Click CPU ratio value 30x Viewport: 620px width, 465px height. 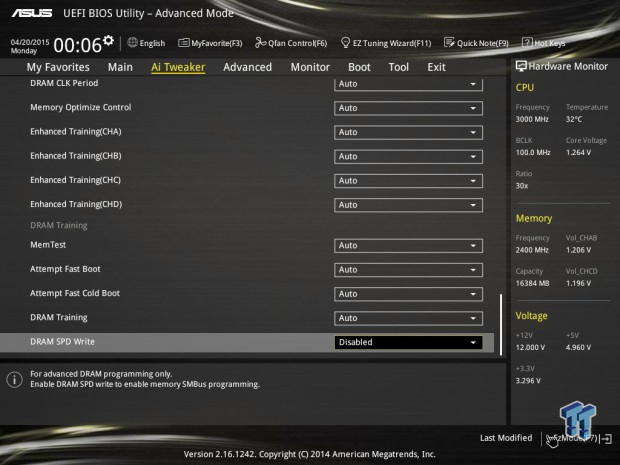522,185
